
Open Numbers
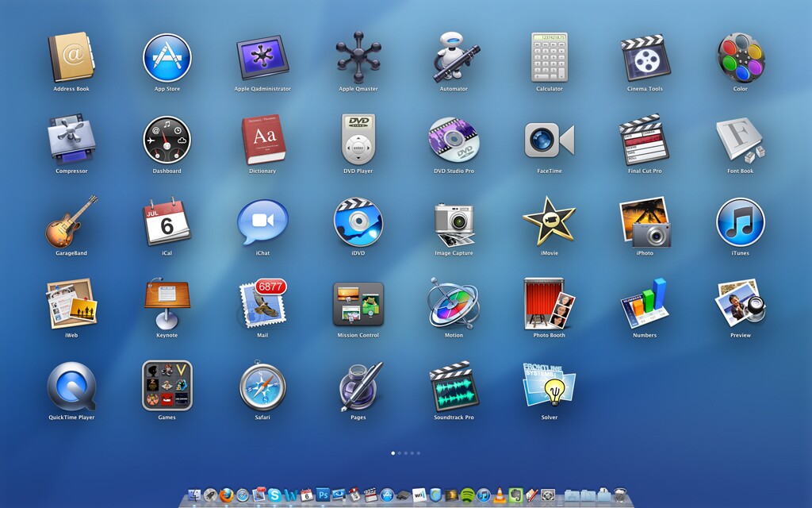[x=645, y=304]
